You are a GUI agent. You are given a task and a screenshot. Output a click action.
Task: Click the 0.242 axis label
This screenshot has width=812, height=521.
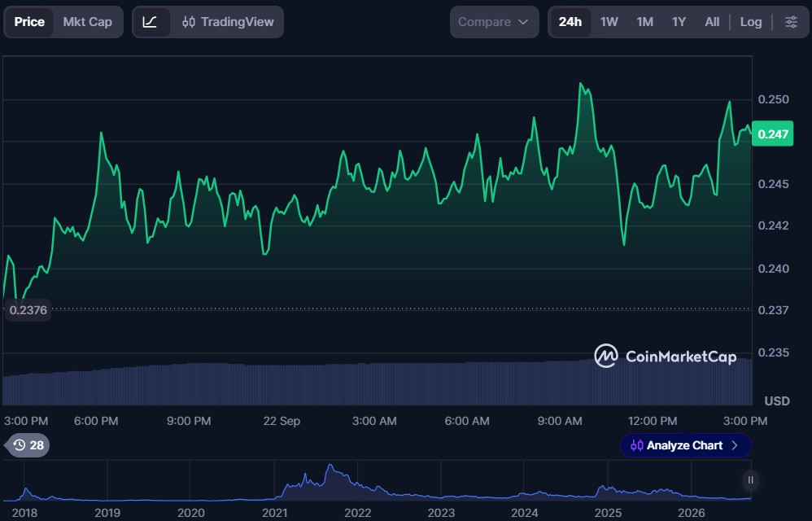click(773, 225)
